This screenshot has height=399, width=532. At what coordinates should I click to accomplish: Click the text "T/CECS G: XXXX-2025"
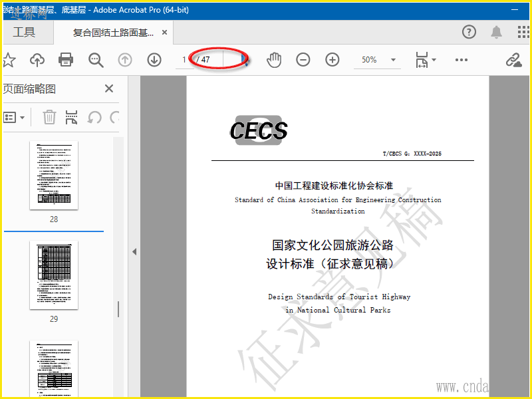pyautogui.click(x=412, y=154)
